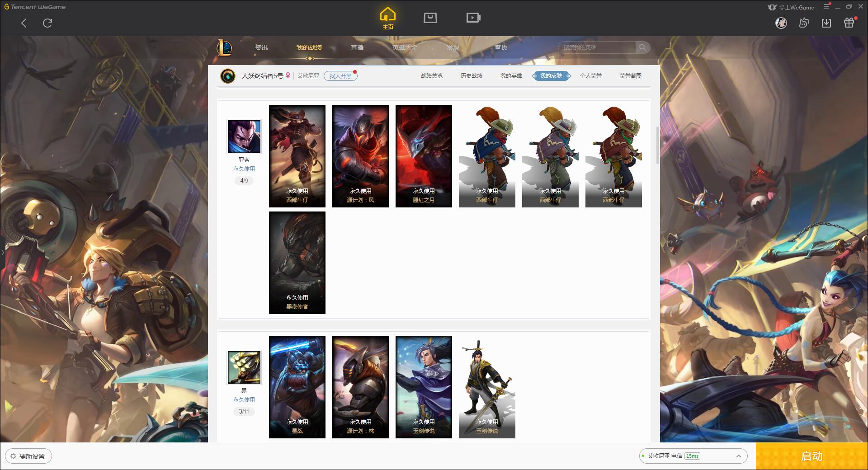Open the 历史战绩 sub-tab

[472, 76]
